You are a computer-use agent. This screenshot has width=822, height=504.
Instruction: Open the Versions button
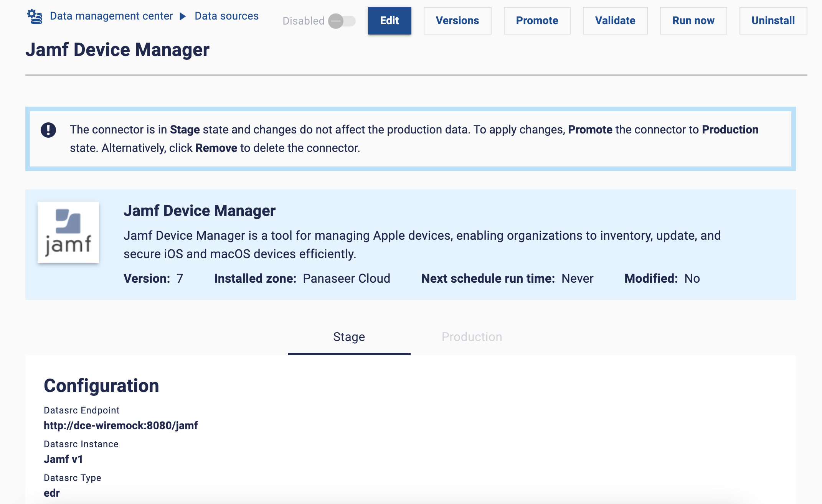tap(457, 21)
